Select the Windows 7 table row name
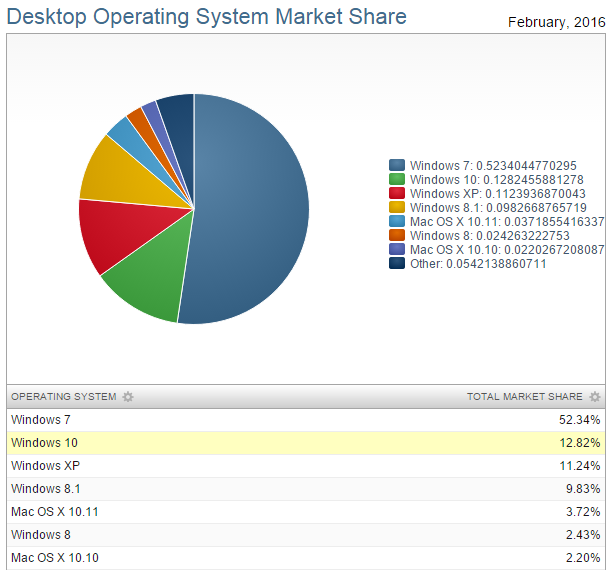Image resolution: width=612 pixels, height=578 pixels. 41,420
